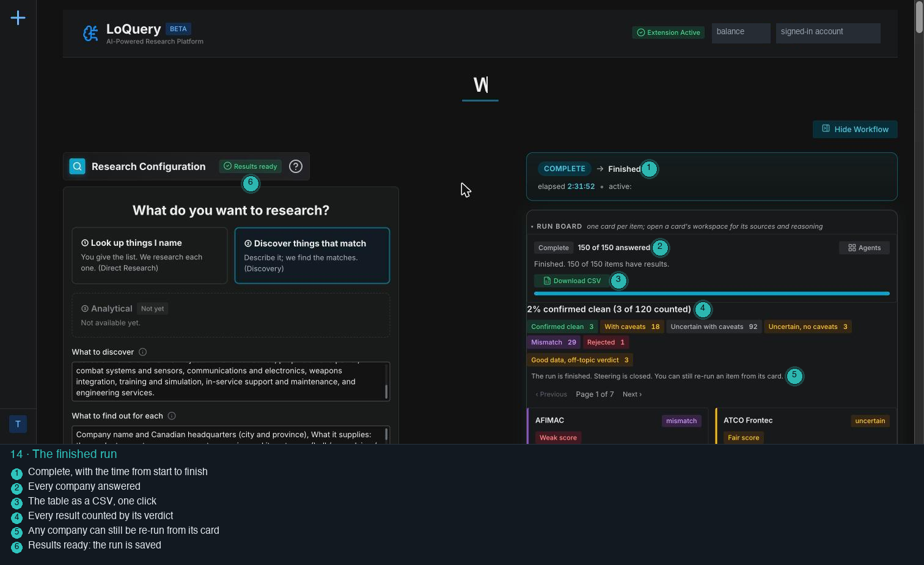
Task: Open the AFIMAC card
Action: tap(618, 426)
